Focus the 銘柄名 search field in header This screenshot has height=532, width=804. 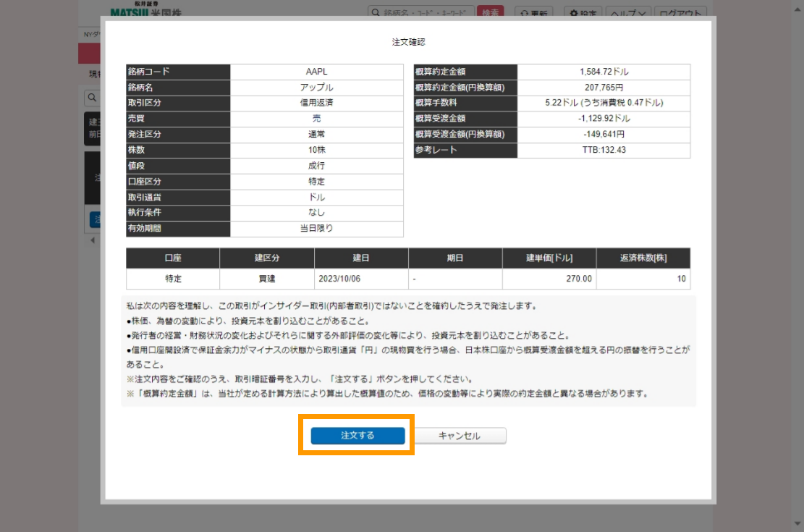coord(421,12)
